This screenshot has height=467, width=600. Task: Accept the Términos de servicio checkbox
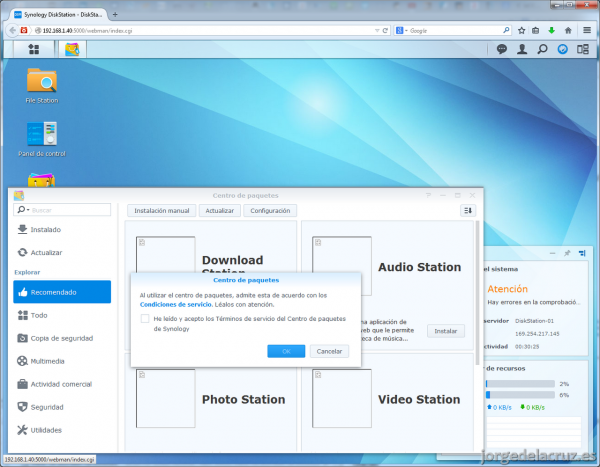tap(145, 318)
